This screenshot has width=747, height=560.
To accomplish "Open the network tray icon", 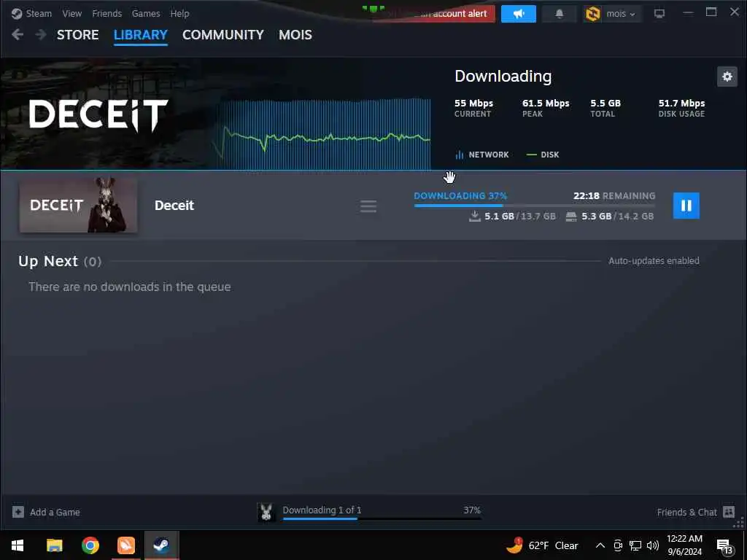I will tap(635, 545).
